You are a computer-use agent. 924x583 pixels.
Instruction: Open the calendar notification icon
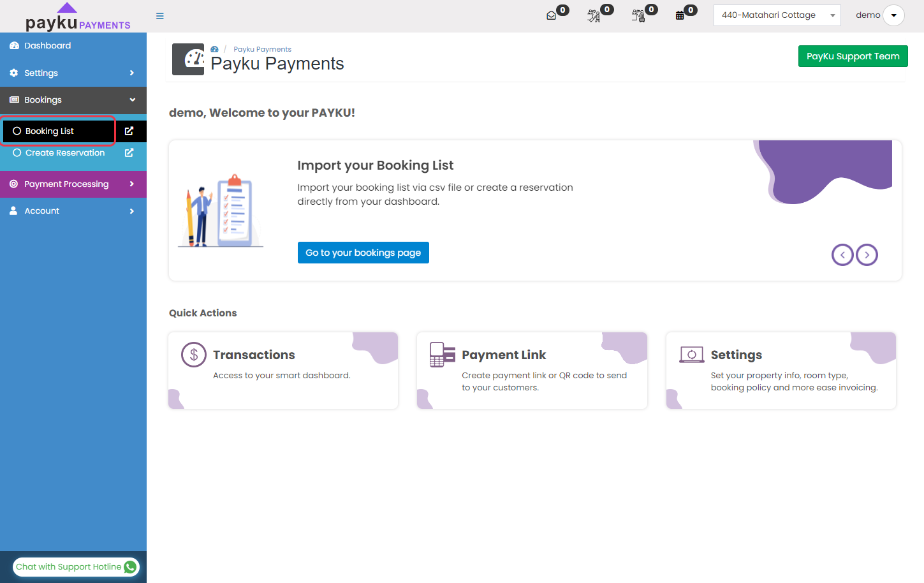[x=680, y=15]
